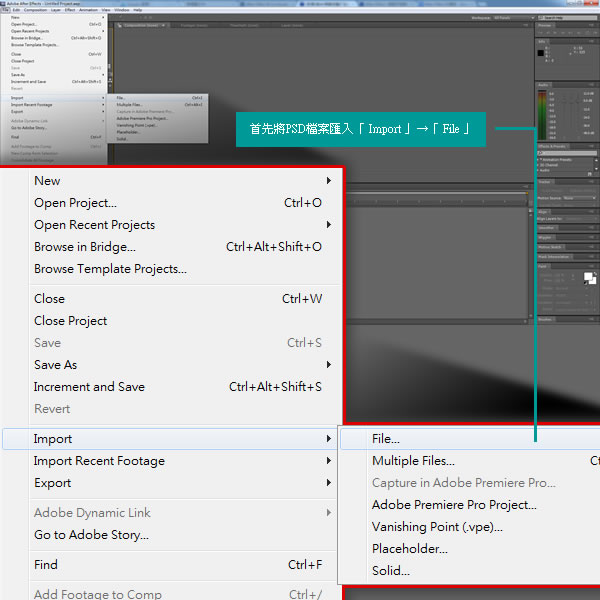Open the Effect menu in the menu bar
The image size is (600, 600).
(x=70, y=10)
